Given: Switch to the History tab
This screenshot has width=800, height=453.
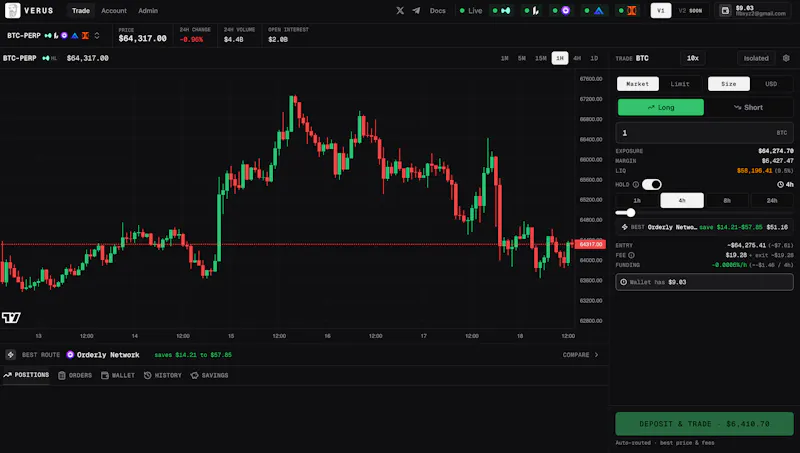Looking at the screenshot, I should click(x=163, y=375).
